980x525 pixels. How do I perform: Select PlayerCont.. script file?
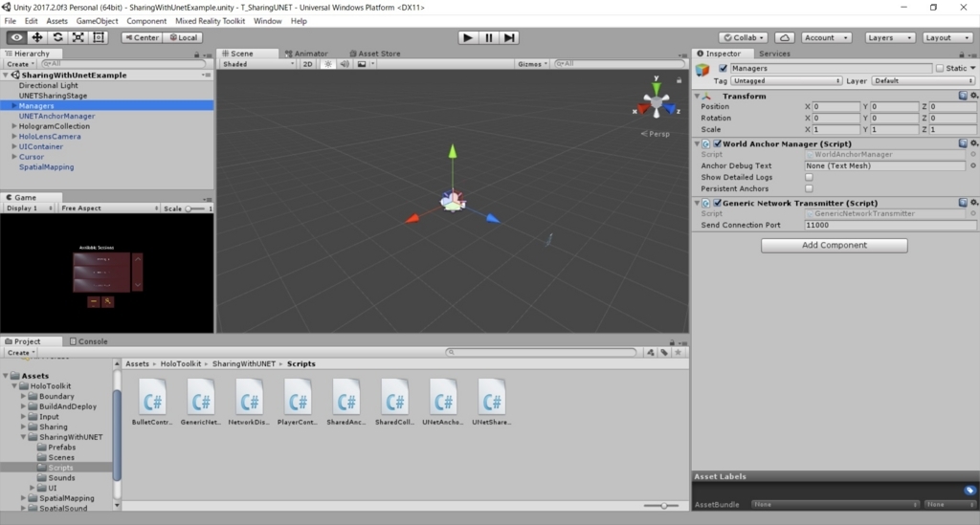[298, 402]
